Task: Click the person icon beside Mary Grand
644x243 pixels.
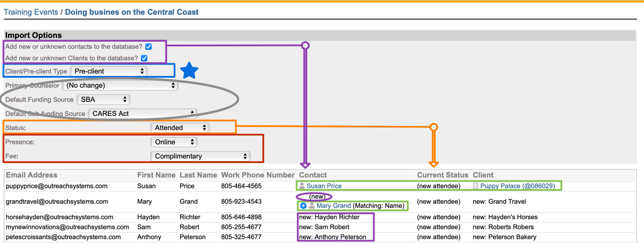Action: (312, 206)
